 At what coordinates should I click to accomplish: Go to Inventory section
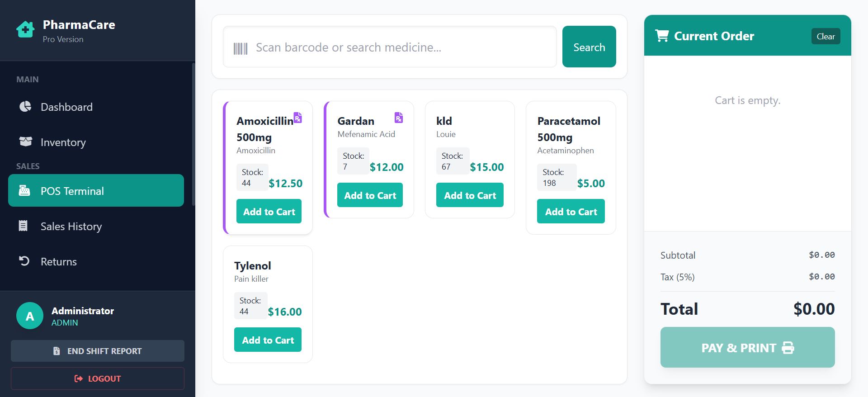tap(96, 142)
